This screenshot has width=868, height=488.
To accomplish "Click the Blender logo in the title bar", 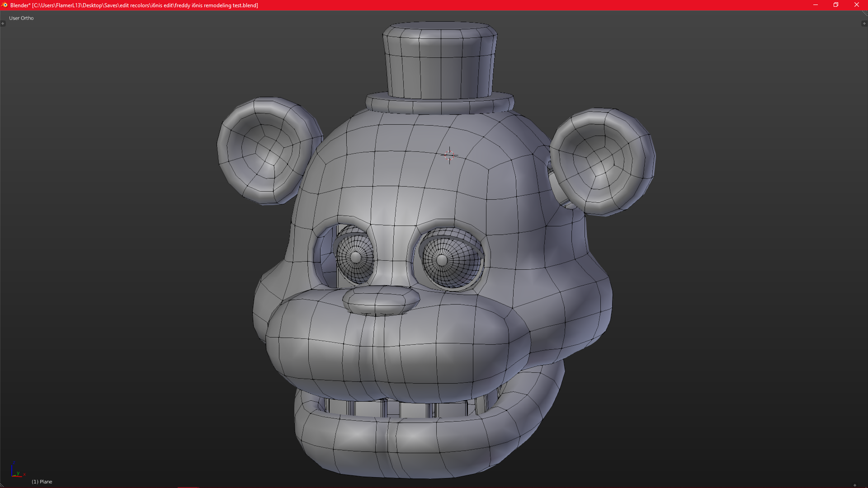I will pyautogui.click(x=5, y=5).
